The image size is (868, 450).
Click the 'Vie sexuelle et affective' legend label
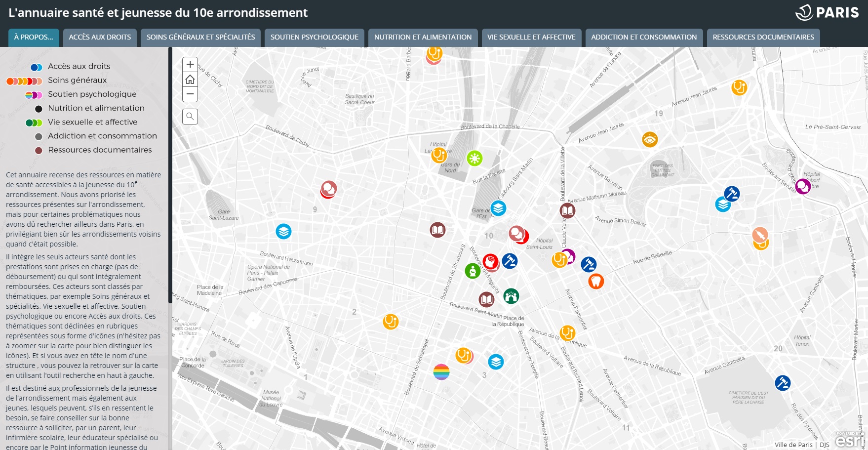coord(93,122)
